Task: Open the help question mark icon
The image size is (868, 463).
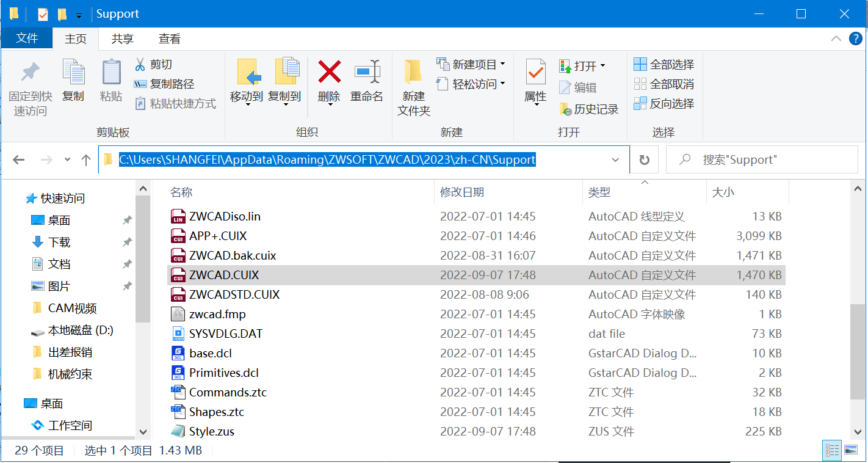Action: click(856, 38)
